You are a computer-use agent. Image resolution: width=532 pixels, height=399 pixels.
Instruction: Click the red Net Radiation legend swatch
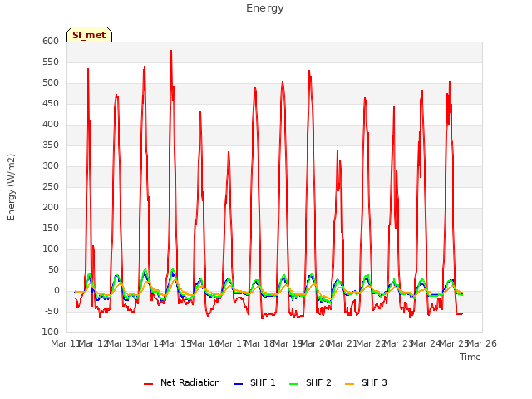pyautogui.click(x=148, y=384)
